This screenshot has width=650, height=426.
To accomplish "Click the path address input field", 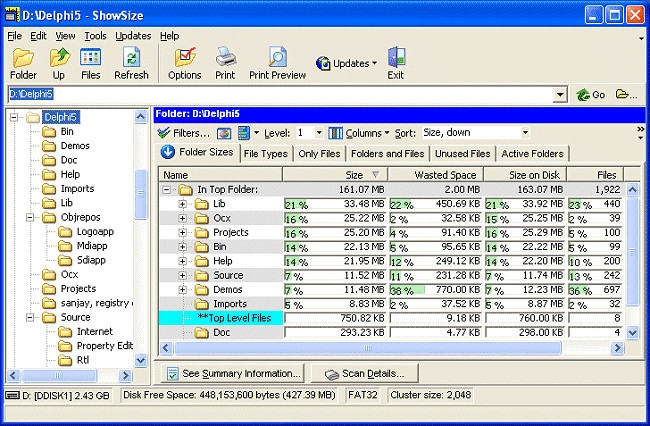I will [281, 94].
